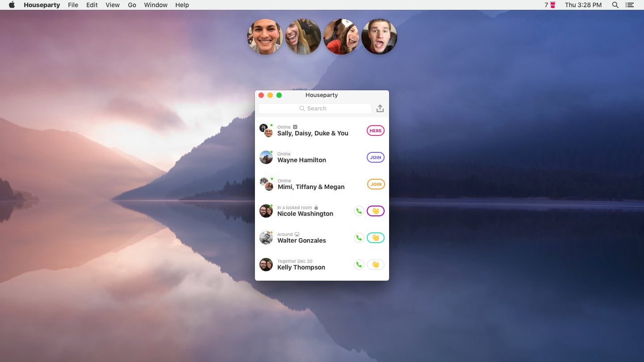Wave at Nicole Washington
The height and width of the screenshot is (362, 644).
376,211
